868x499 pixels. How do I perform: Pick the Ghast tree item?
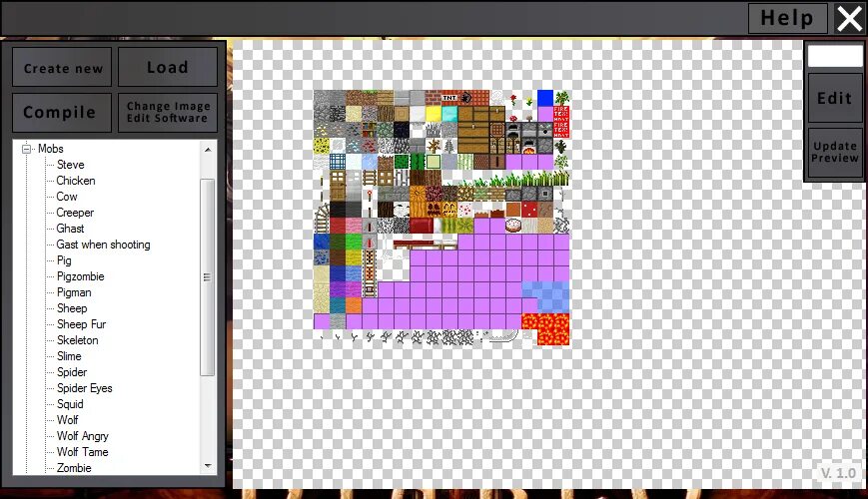point(70,229)
